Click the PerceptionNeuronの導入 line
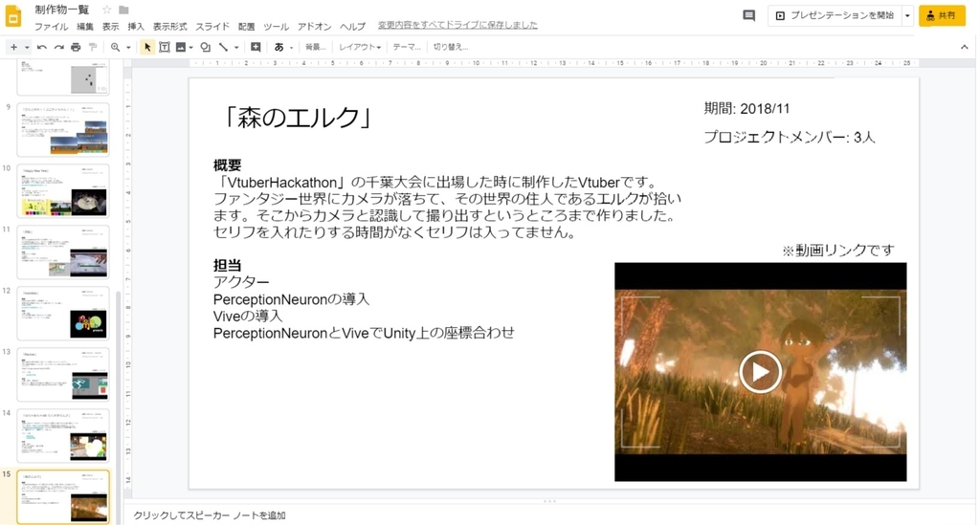The height and width of the screenshot is (525, 980). 291,299
